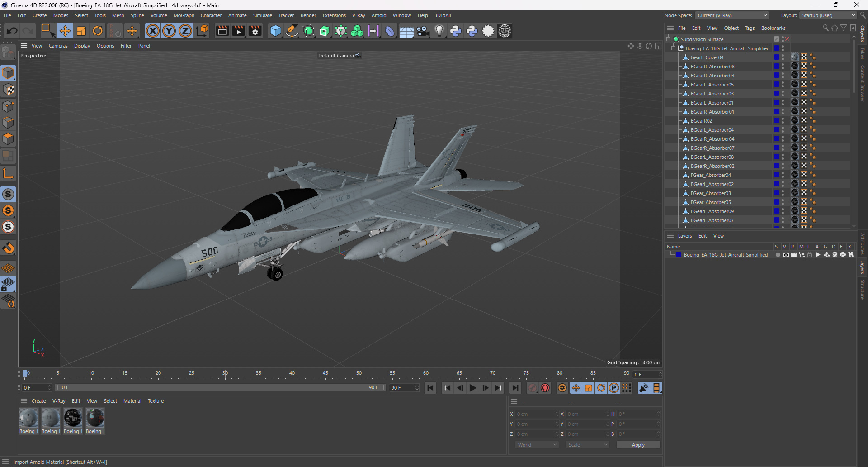
Task: Select the Move tool in top toolbar
Action: point(65,31)
